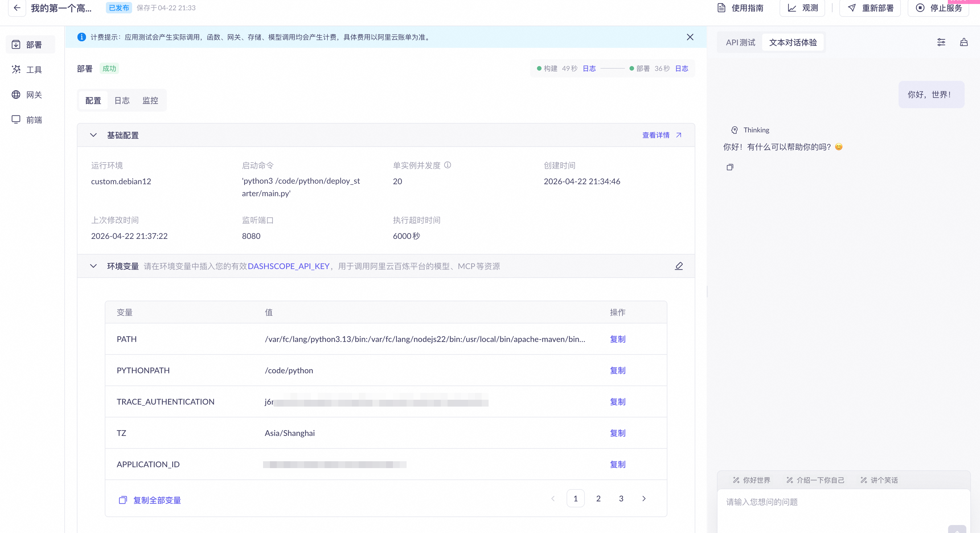980x533 pixels.
Task: Collapse the 环境变量 section
Action: (x=93, y=266)
